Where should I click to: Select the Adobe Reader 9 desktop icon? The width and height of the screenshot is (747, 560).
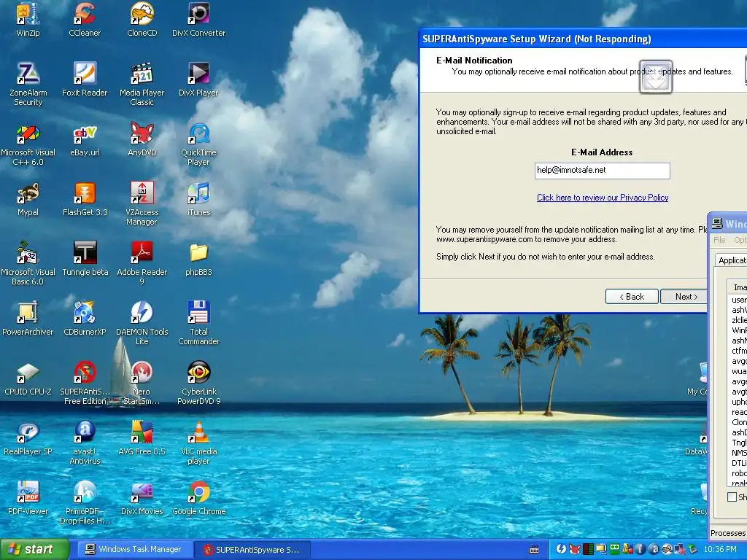(142, 264)
